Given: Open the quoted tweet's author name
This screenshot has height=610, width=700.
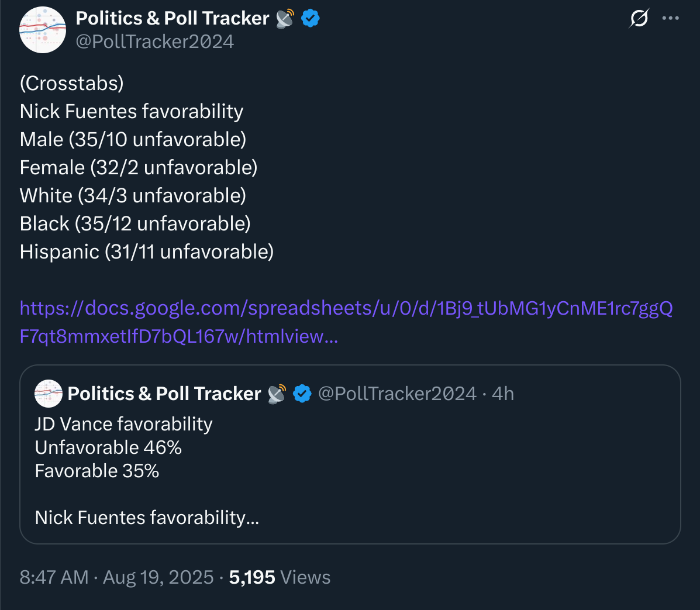Looking at the screenshot, I should (164, 394).
